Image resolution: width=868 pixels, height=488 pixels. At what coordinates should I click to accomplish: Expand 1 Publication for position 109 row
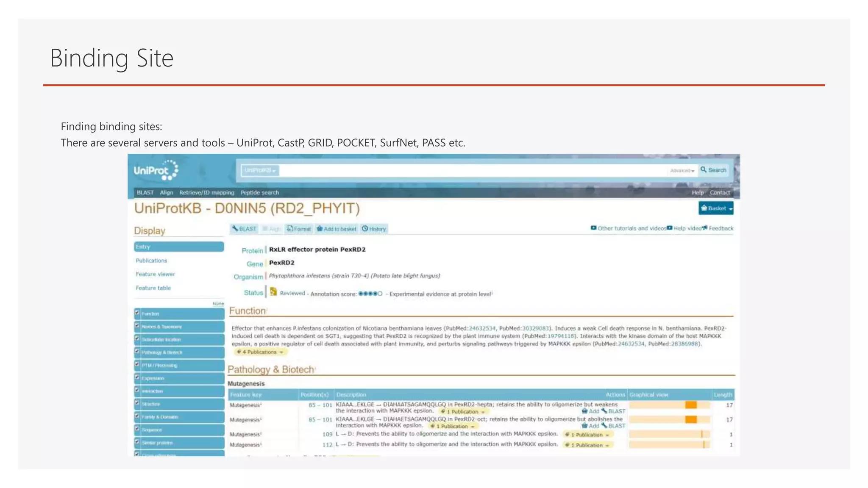point(587,435)
